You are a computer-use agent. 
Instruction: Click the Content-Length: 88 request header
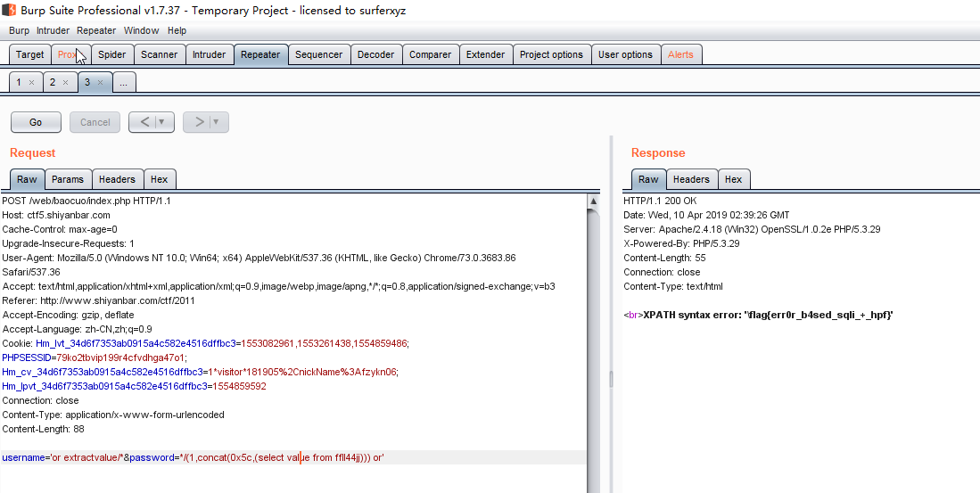coord(43,430)
